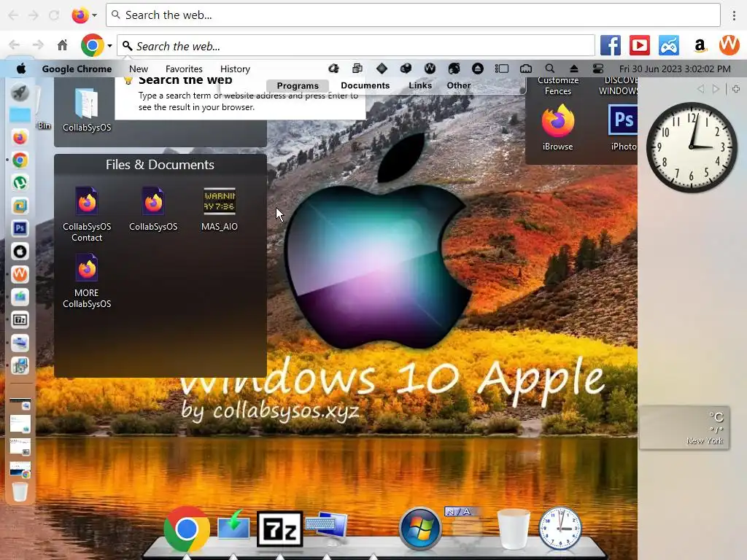Expand the Firefox search engine dropdown arrow
This screenshot has height=560, width=747.
tap(94, 15)
